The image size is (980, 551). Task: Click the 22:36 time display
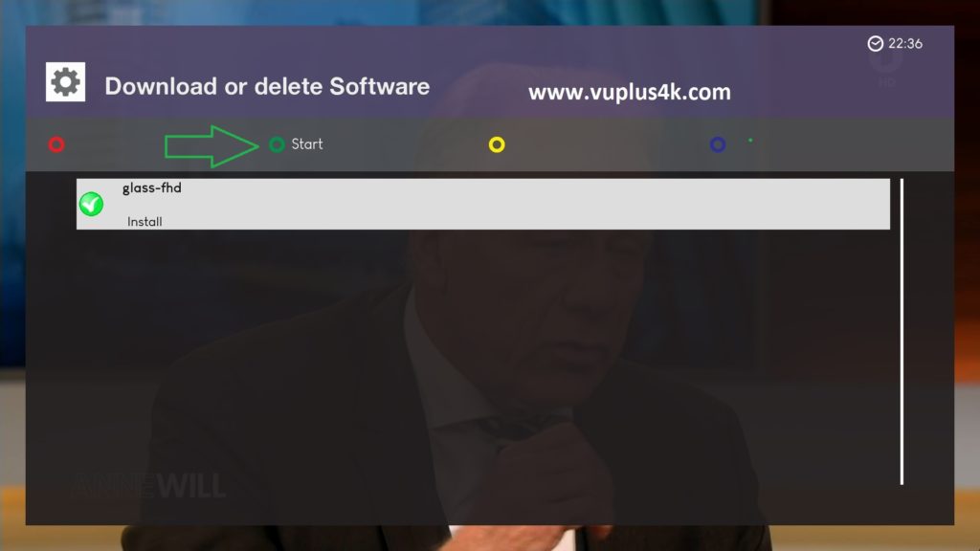tap(905, 43)
